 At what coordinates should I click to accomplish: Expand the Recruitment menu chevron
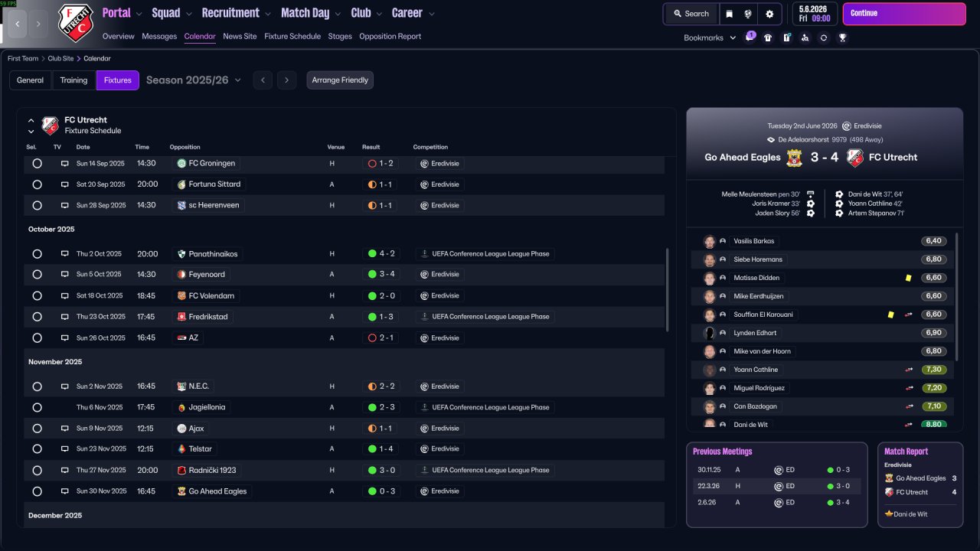(x=267, y=14)
